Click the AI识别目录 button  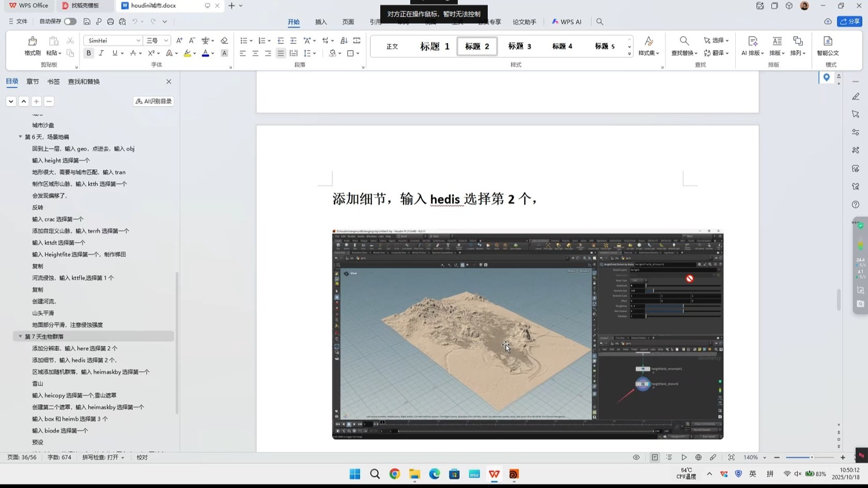pos(153,101)
